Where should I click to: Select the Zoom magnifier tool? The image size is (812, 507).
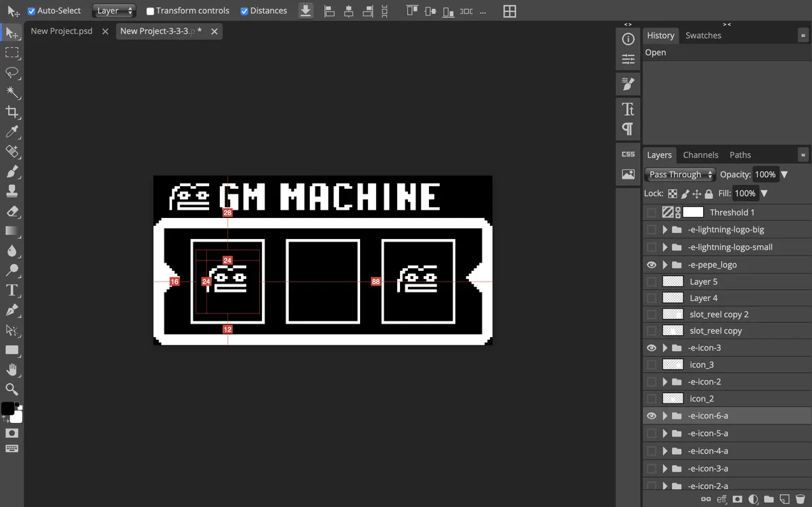click(12, 389)
